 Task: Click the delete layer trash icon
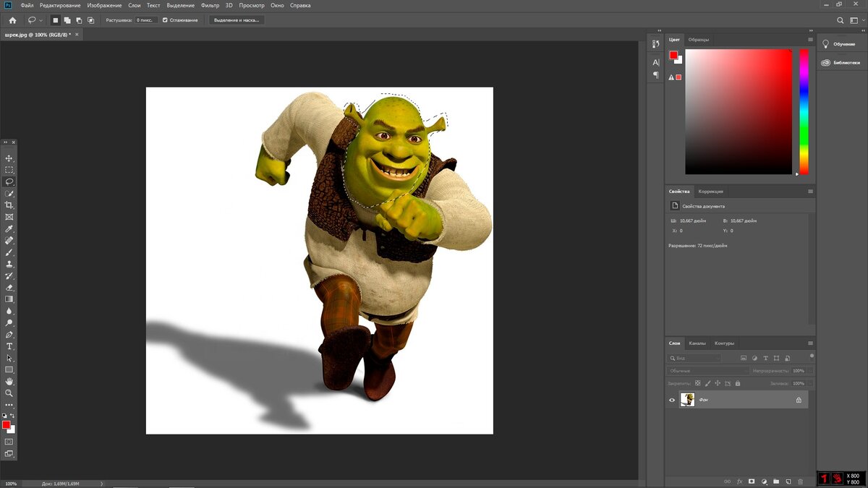(x=800, y=481)
